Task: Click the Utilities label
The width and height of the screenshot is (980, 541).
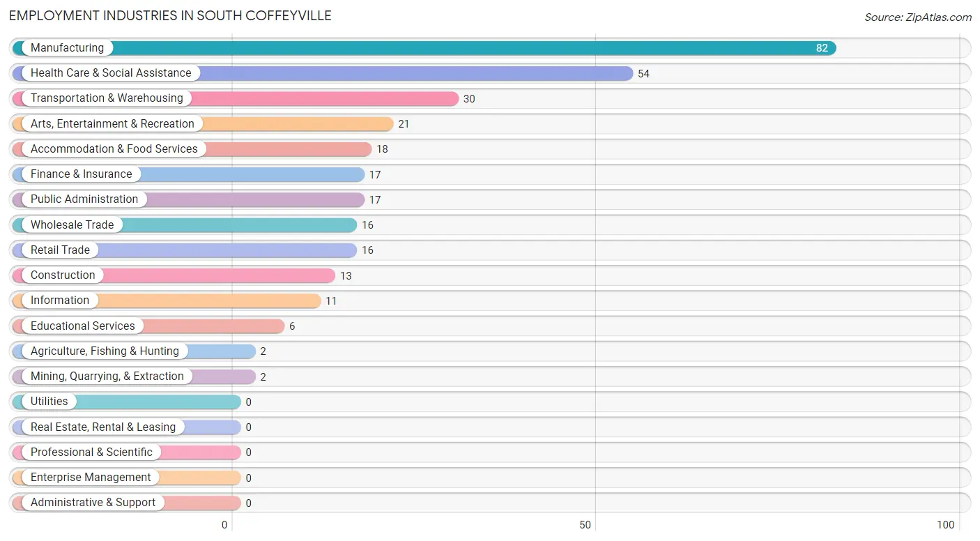Action: (x=49, y=402)
